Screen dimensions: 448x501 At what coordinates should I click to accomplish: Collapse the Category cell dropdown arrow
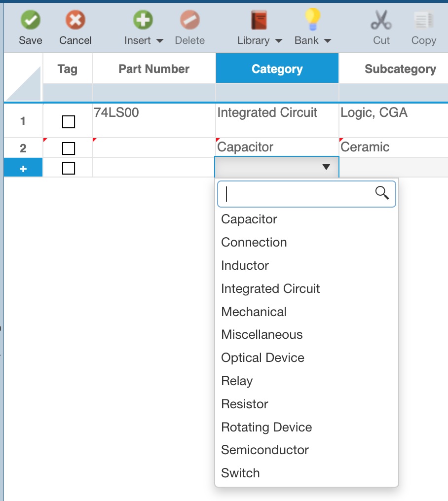(x=326, y=167)
